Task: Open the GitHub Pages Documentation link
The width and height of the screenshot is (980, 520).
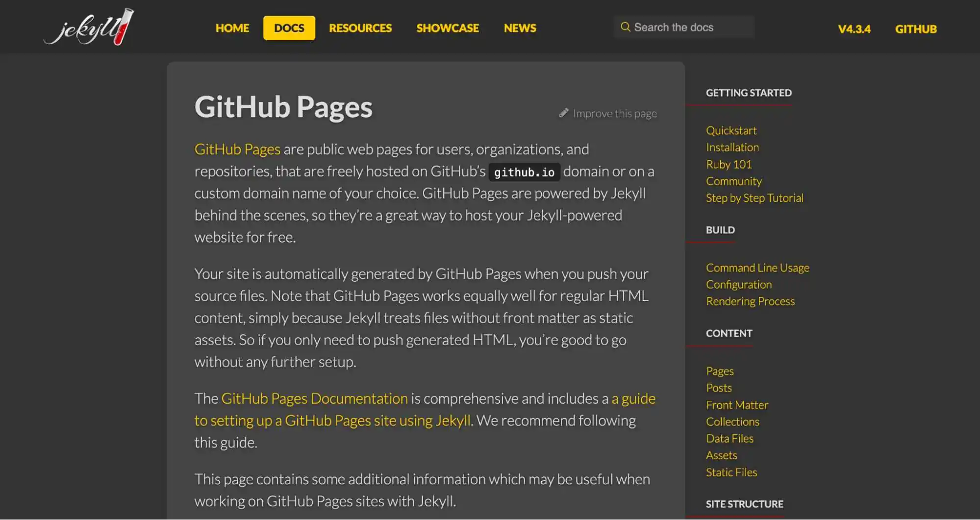Action: [314, 398]
